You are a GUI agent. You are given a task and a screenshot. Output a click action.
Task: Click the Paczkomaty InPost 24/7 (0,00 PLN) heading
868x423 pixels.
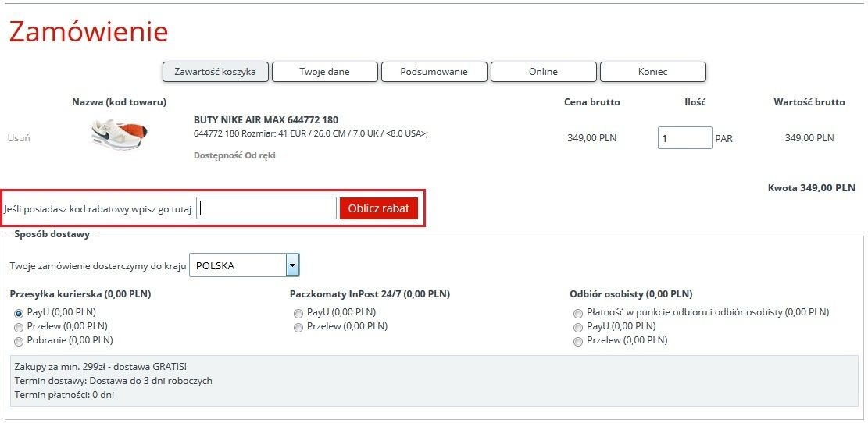[x=370, y=294]
